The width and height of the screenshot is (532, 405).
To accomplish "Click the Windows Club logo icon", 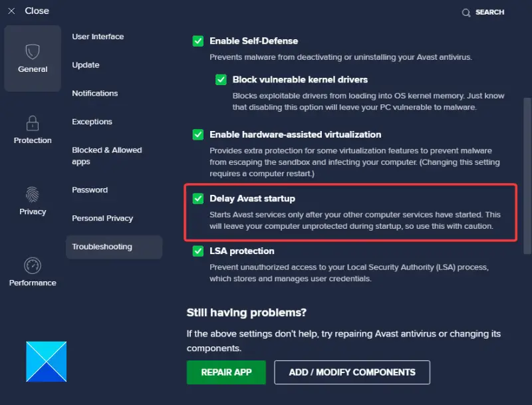I will click(x=47, y=361).
